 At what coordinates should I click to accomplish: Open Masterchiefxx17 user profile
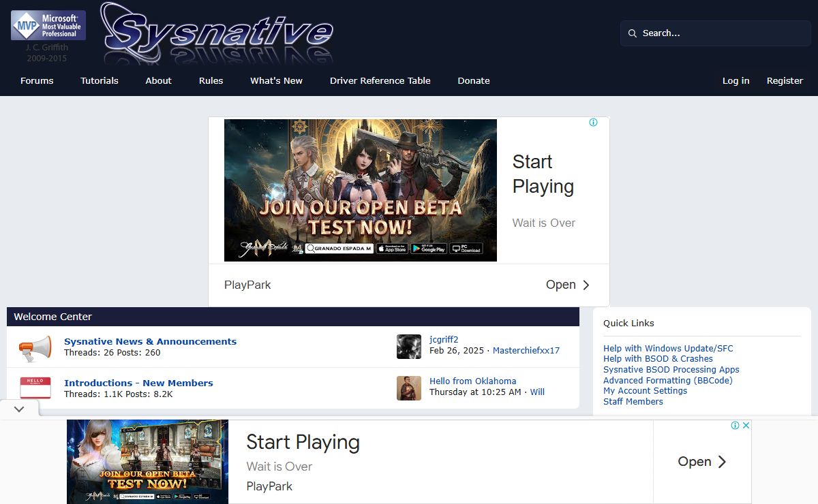[x=526, y=351]
